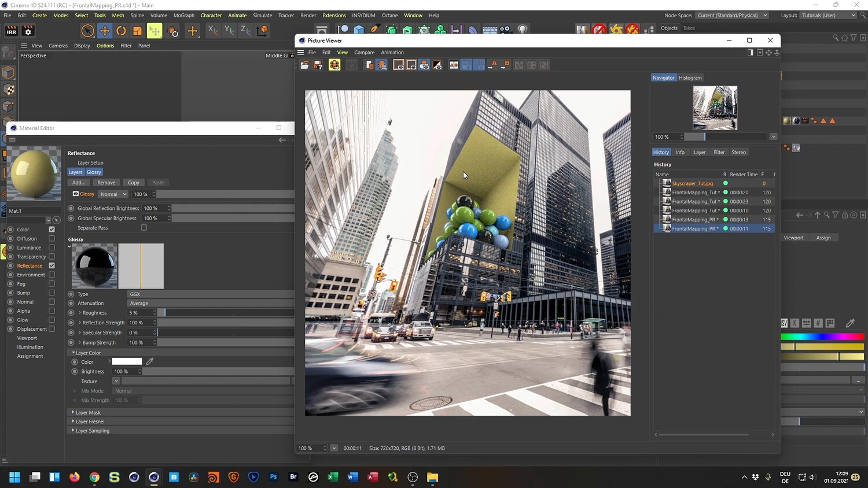868x488 pixels.
Task: Toggle Y axis lock
Action: coord(229,31)
